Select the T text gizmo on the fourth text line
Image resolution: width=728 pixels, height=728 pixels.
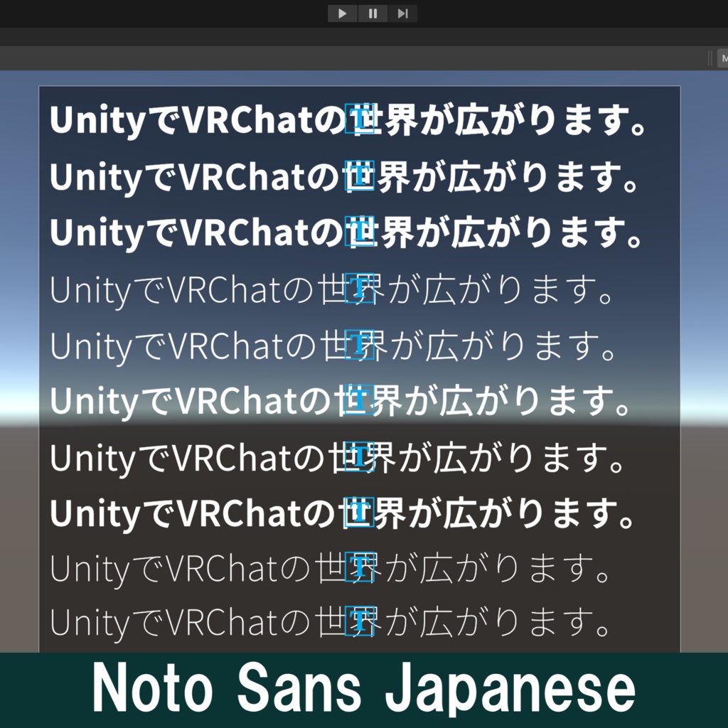(360, 289)
